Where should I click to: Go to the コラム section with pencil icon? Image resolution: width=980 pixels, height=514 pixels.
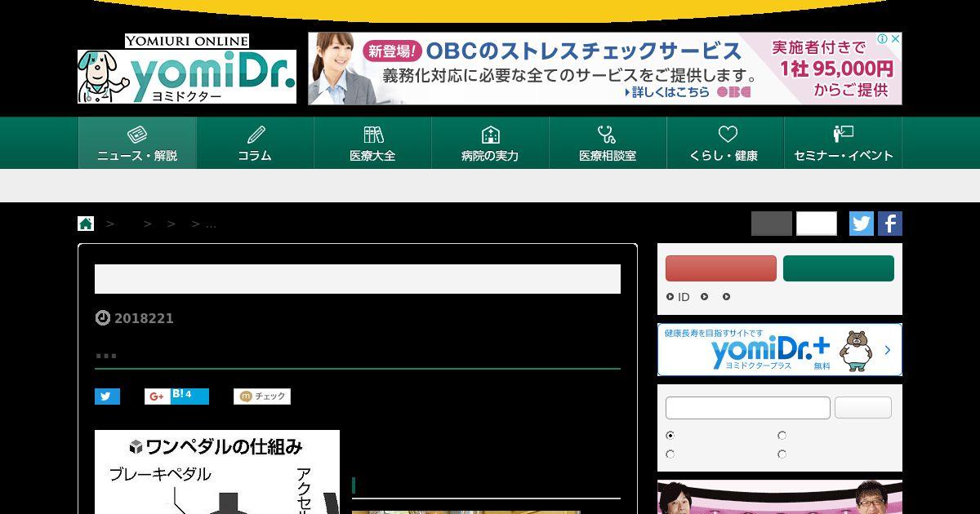(255, 143)
